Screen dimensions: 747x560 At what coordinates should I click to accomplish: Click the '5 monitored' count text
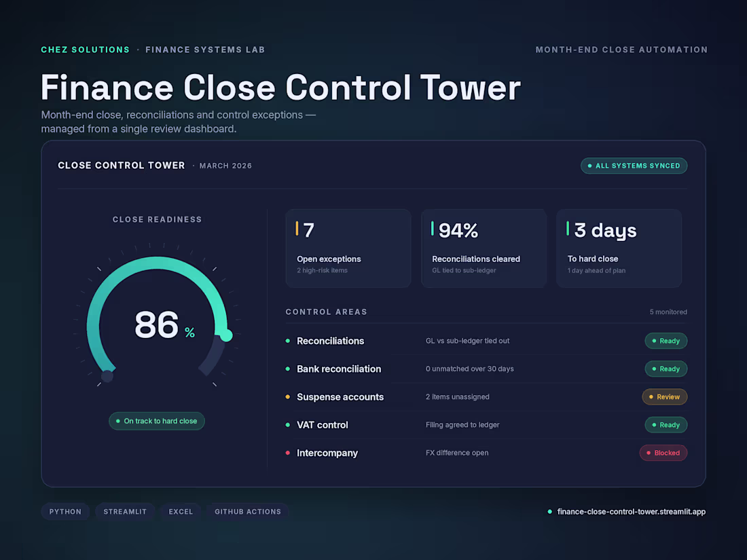coord(668,312)
